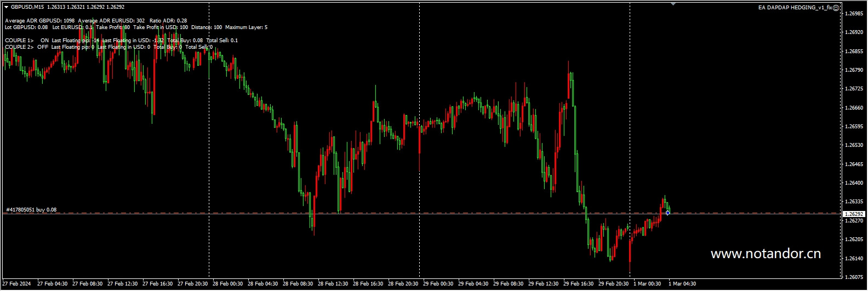Click the gray chart shift triangle at top

673,4
